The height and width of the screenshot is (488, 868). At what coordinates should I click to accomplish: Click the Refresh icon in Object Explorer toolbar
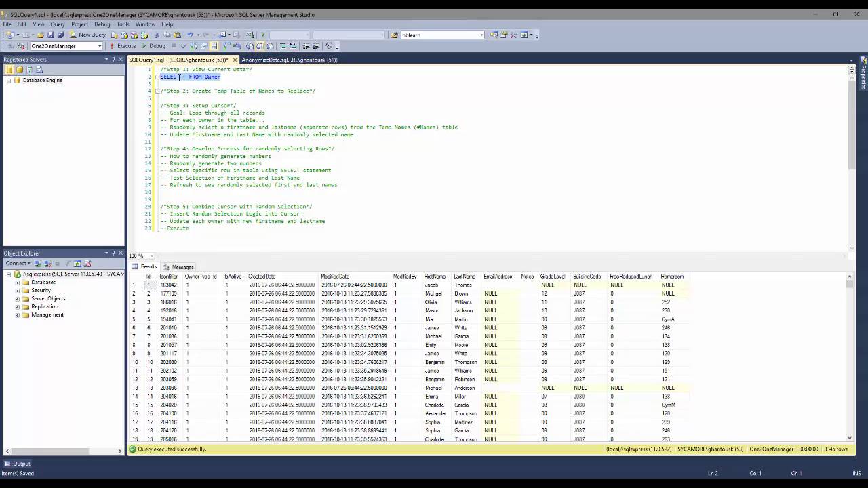point(77,263)
